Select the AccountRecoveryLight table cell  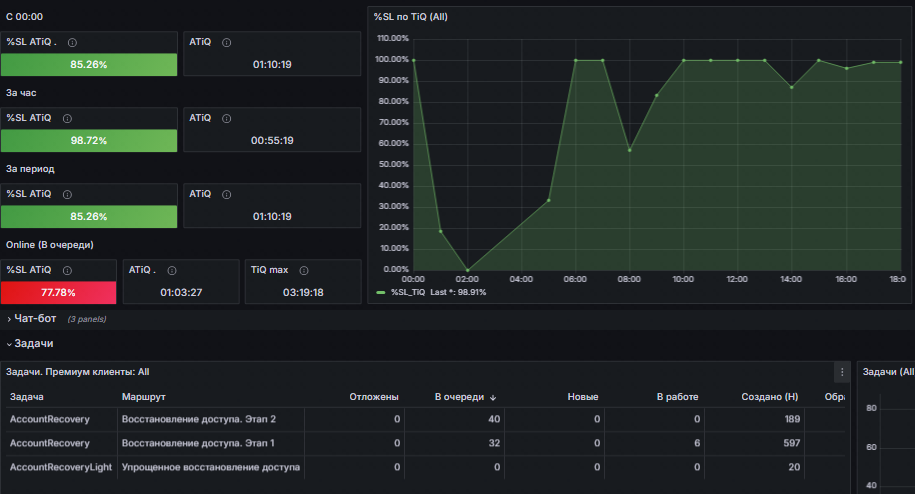60,467
